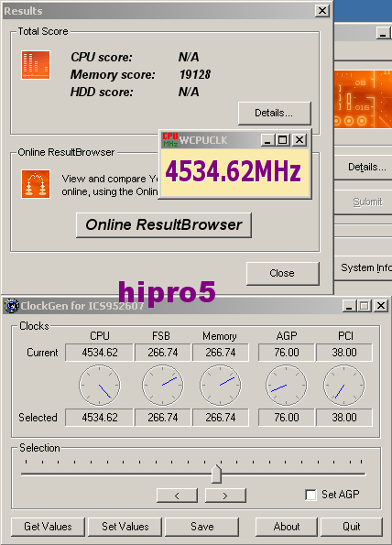Click the Memory score value 19128
This screenshot has height=545, width=392.
click(195, 74)
